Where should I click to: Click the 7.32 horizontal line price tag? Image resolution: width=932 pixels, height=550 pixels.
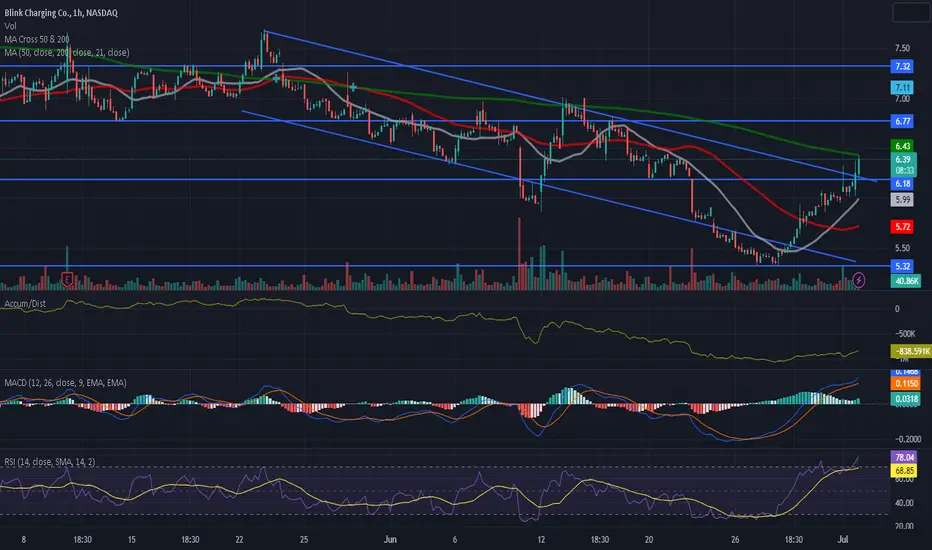coord(902,67)
